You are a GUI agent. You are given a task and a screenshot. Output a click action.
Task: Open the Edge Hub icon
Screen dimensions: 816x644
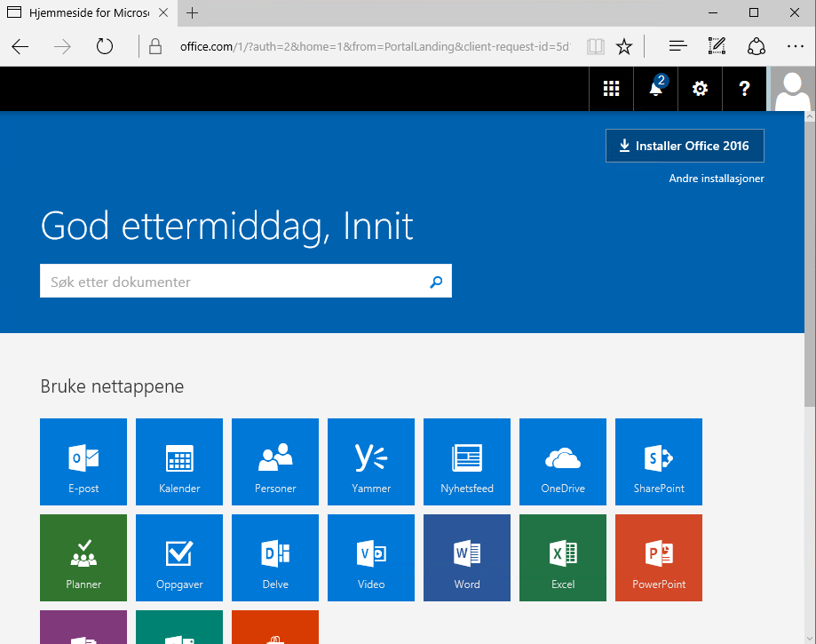click(678, 46)
